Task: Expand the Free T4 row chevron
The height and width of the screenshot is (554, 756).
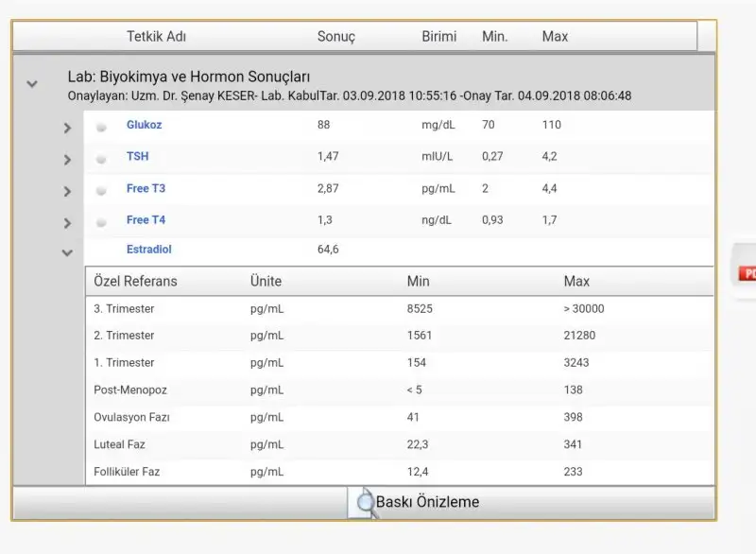Action: point(67,224)
